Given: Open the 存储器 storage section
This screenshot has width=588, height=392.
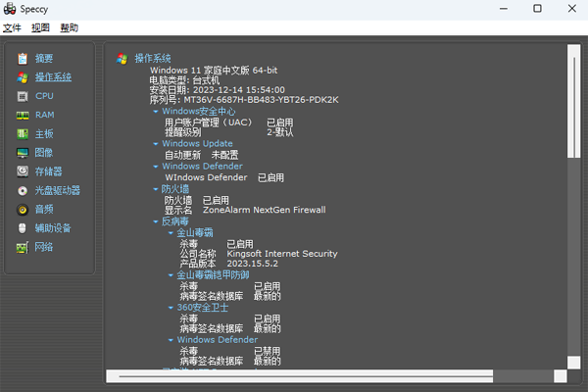Looking at the screenshot, I should pyautogui.click(x=48, y=171).
